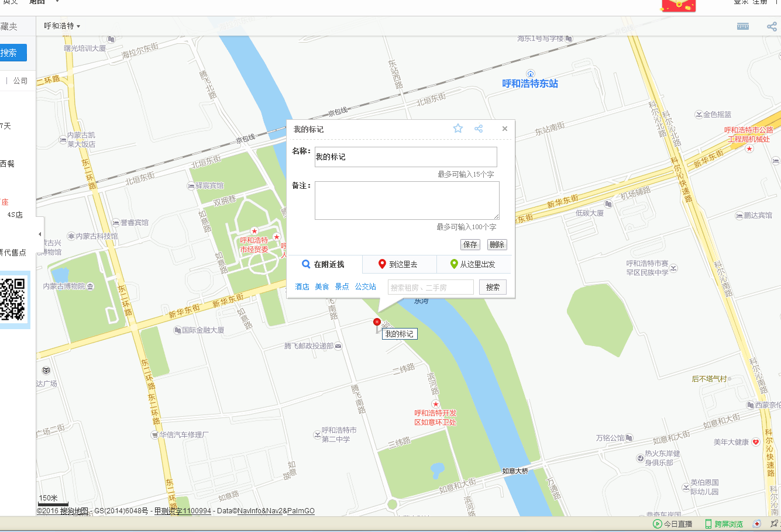
Task: Click the star favorite icon in marker popup
Action: (x=458, y=129)
